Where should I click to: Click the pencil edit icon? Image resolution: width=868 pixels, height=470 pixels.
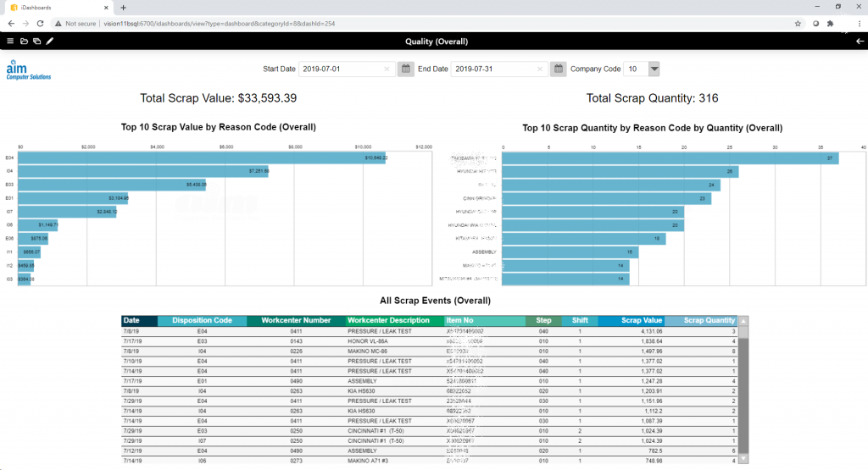(x=50, y=41)
